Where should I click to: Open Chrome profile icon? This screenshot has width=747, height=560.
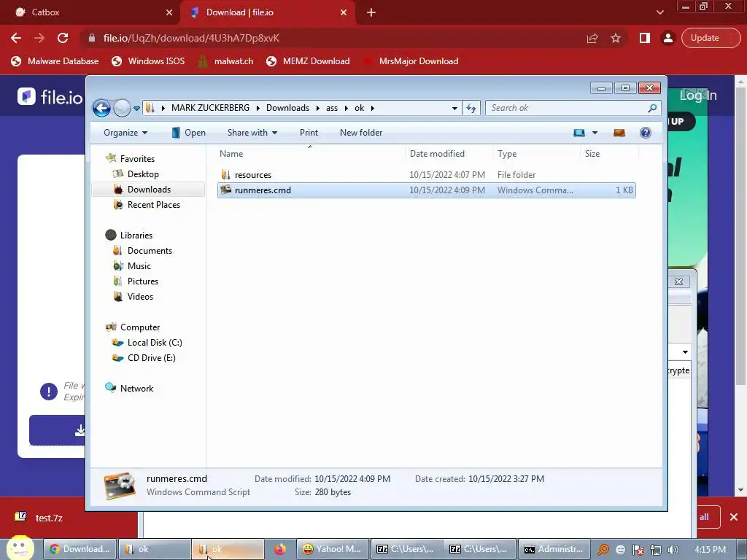(668, 38)
